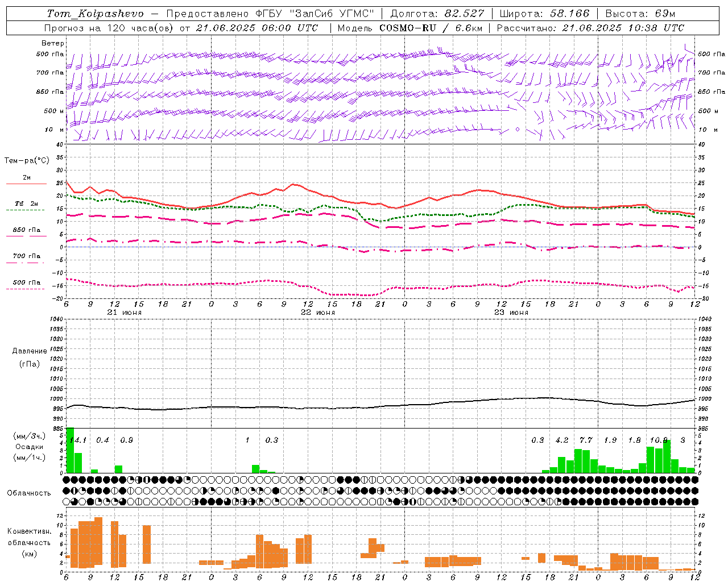
Task: Click the precipitation total 1.8
Action: point(634,440)
